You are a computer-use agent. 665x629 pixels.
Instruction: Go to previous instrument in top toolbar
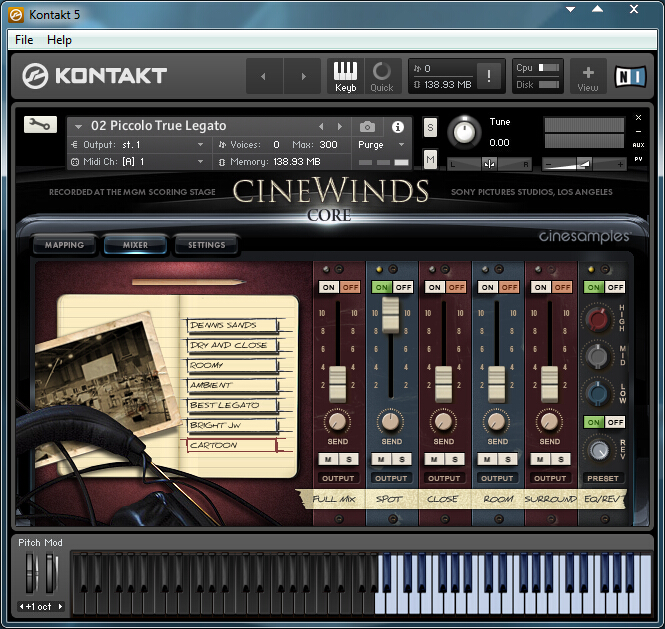(263, 76)
